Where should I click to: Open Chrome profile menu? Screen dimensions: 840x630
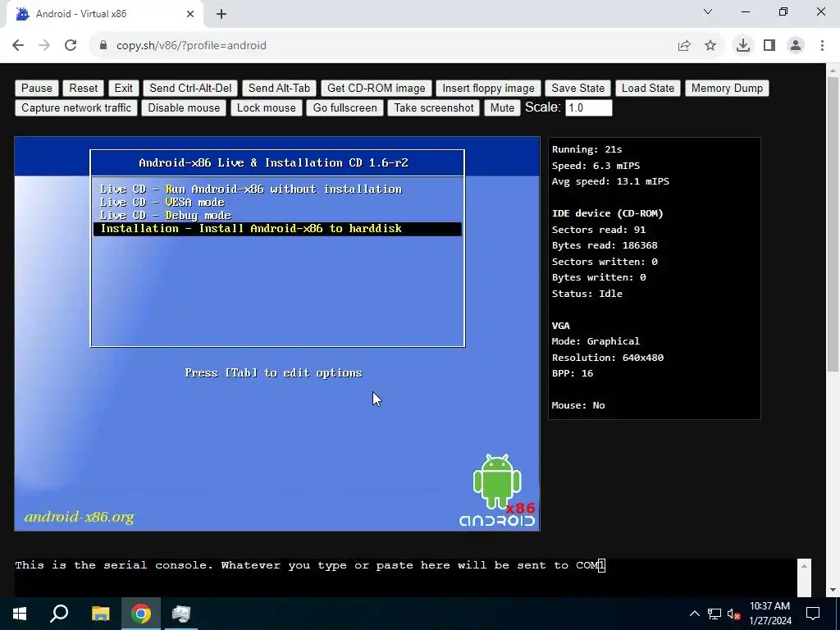point(796,46)
